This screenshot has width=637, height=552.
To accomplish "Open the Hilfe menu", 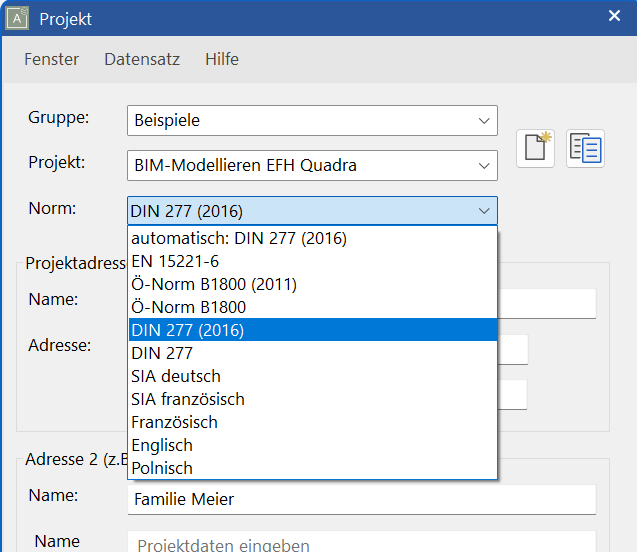I will coord(222,59).
